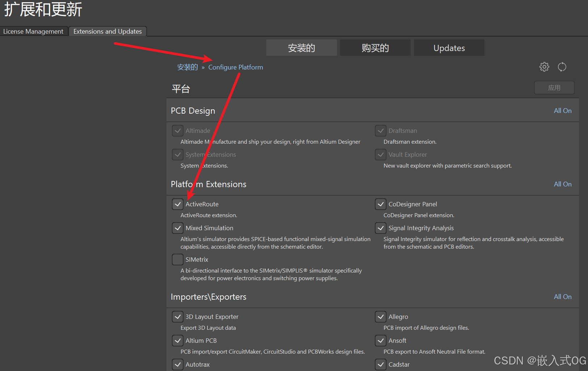The image size is (588, 371).
Task: Click All On for Importers\Exporters
Action: [x=563, y=297]
